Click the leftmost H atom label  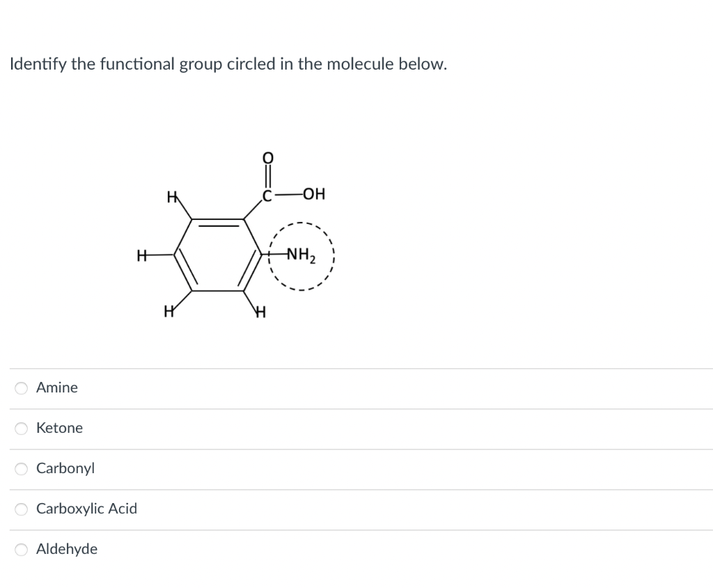(x=142, y=256)
